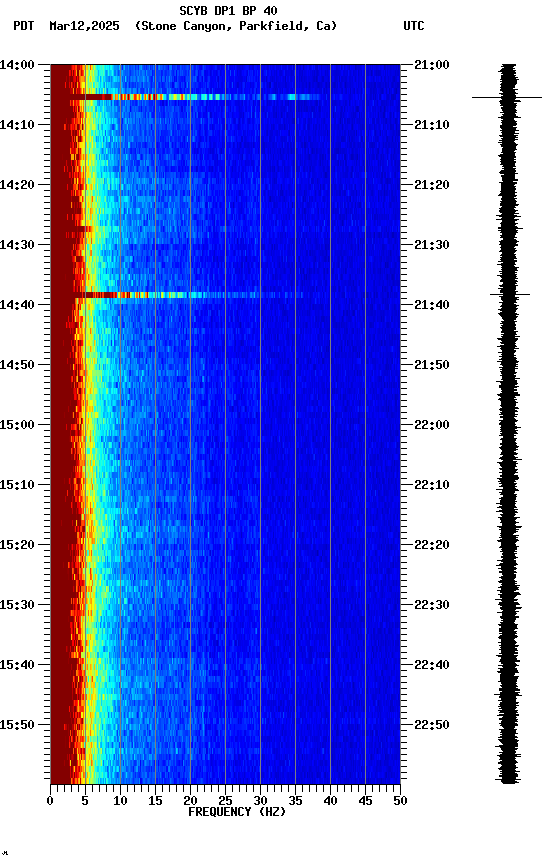Click the date "Mar12,2025"
This screenshot has width=552, height=864.
(84, 26)
